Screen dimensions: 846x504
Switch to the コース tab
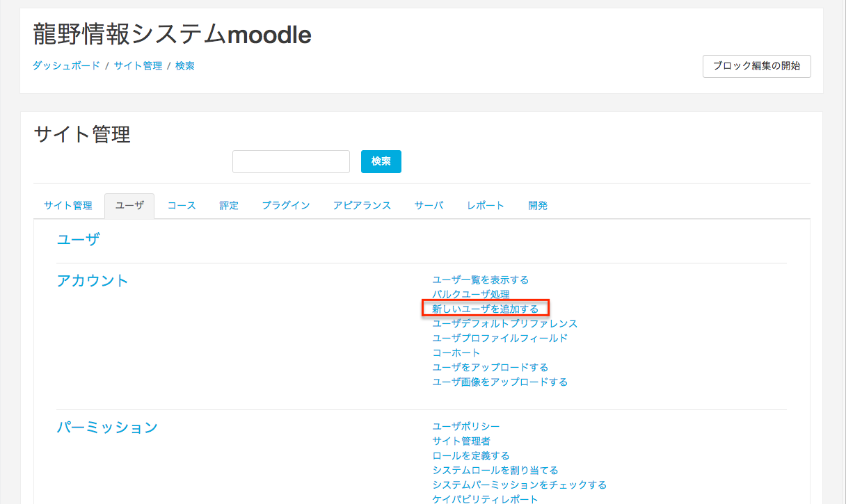click(182, 206)
